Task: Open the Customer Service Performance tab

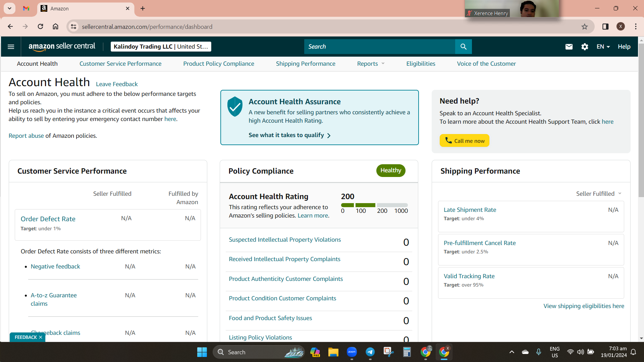Action: tap(120, 64)
